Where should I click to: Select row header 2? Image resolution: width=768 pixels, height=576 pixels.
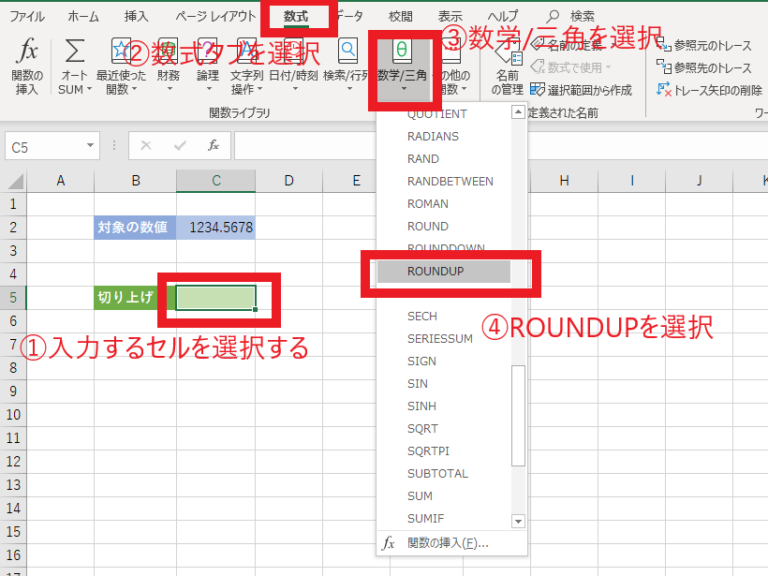[x=13, y=227]
